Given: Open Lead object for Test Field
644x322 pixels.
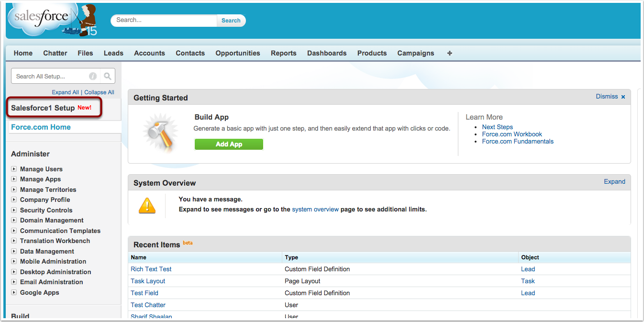Looking at the screenshot, I should (x=528, y=293).
